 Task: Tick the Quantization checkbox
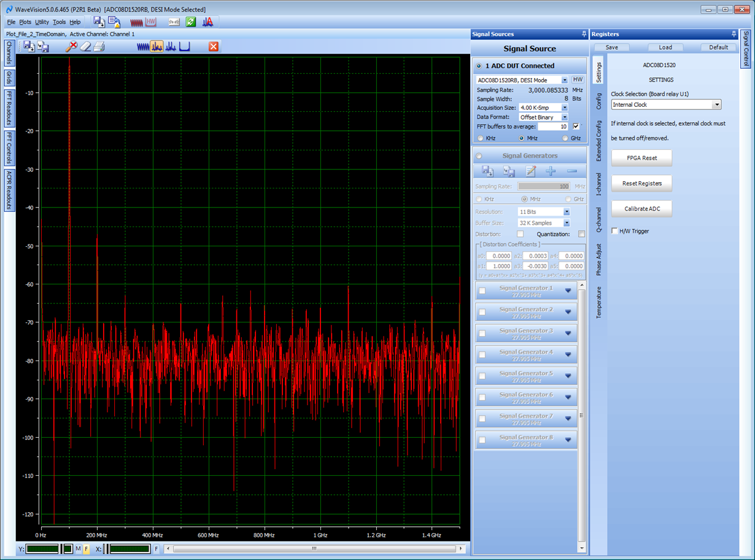[581, 234]
